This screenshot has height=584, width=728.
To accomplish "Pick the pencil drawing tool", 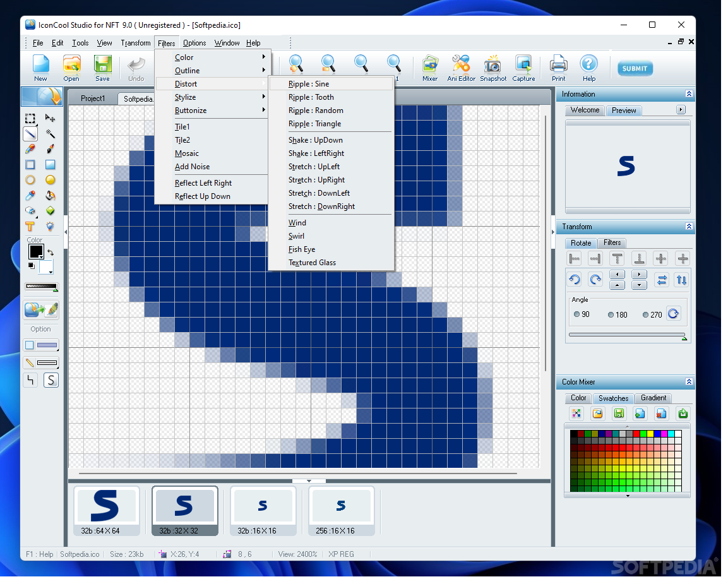I will click(30, 150).
